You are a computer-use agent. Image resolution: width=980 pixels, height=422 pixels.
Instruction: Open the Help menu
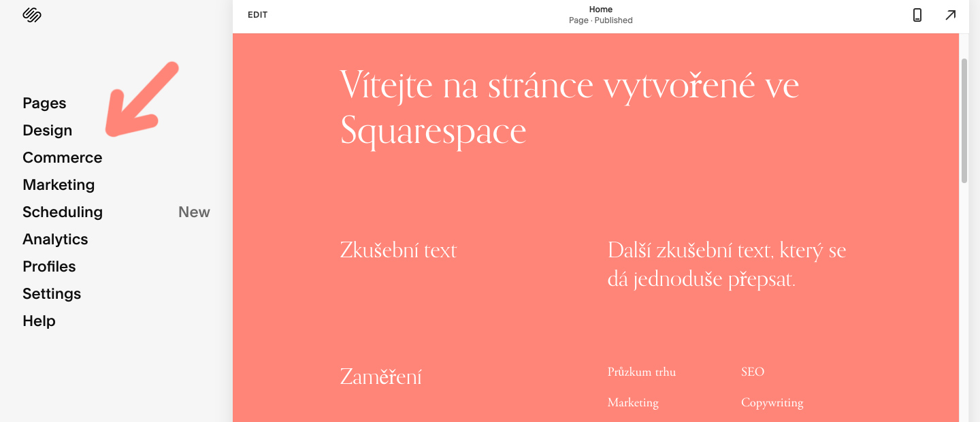[x=39, y=321]
